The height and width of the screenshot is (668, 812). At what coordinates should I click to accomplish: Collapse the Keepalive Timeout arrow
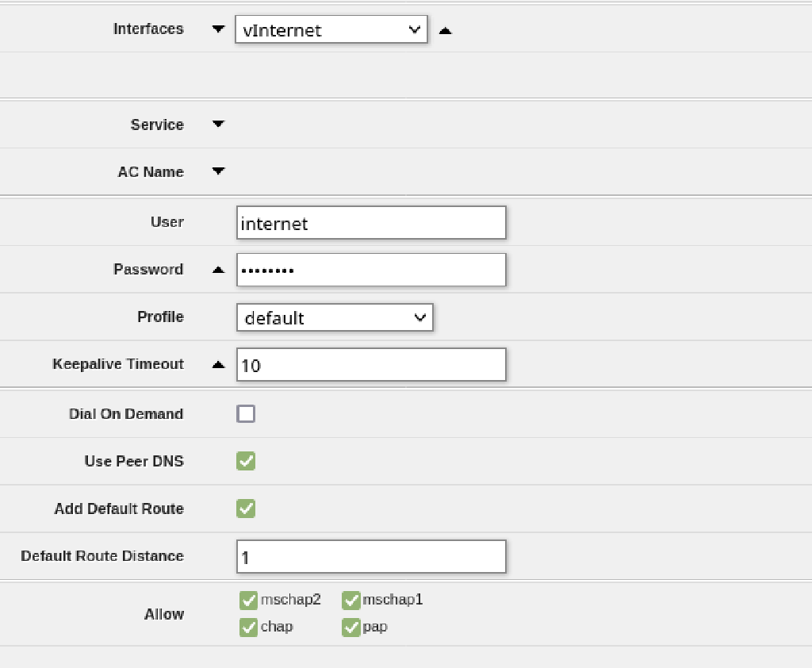tap(219, 365)
